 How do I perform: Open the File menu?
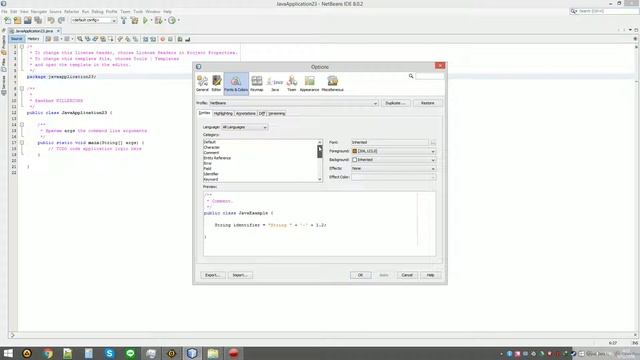point(4,11)
